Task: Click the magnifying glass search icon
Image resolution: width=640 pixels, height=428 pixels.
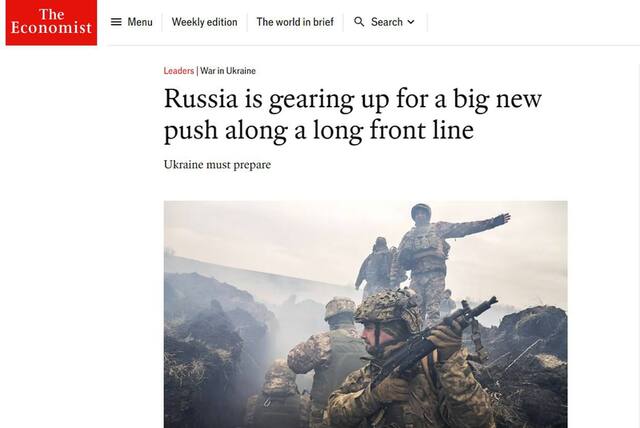Action: [x=359, y=22]
